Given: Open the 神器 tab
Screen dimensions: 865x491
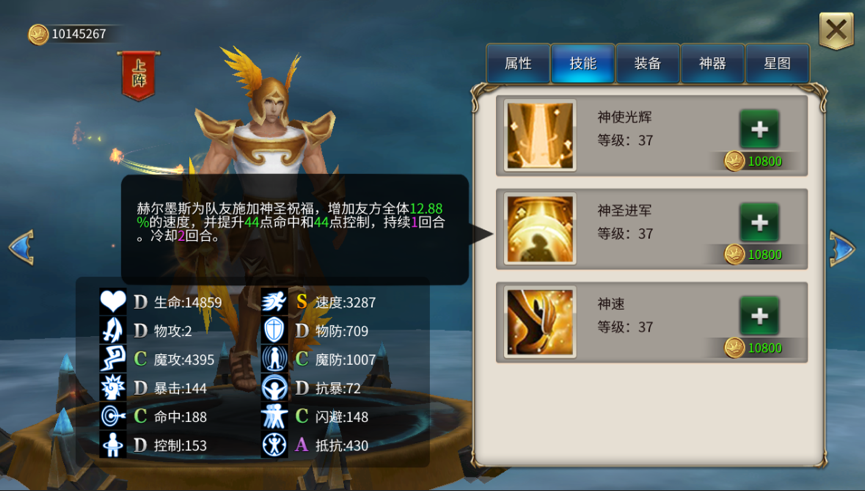Looking at the screenshot, I should (712, 63).
